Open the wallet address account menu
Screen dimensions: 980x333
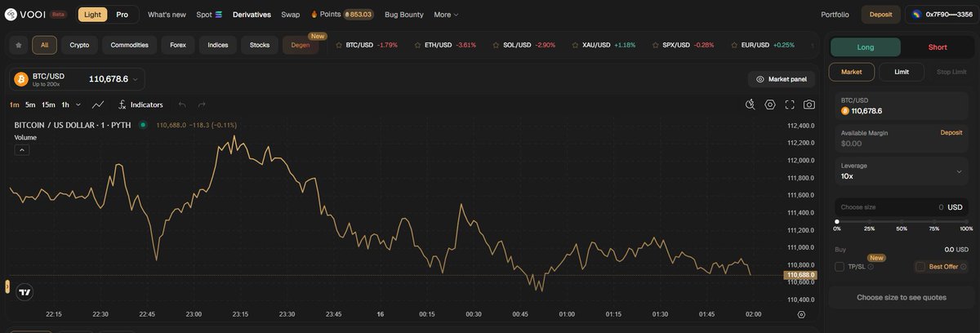(942, 15)
